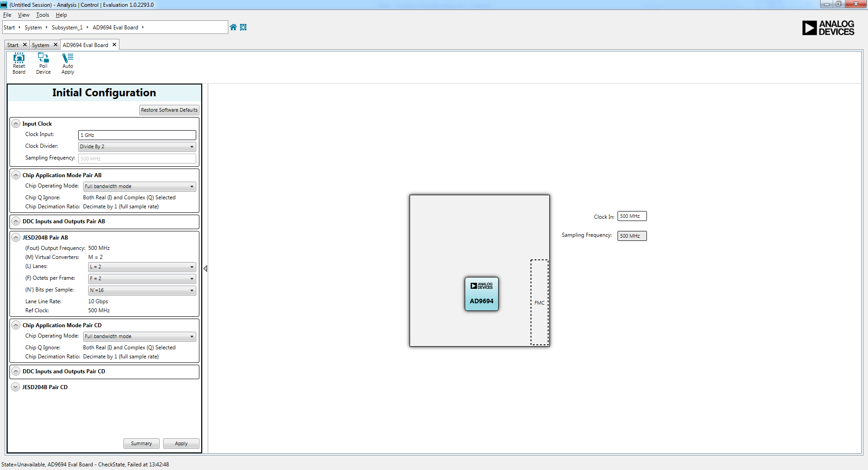
Task: Click the Clock Input text field
Action: click(137, 135)
